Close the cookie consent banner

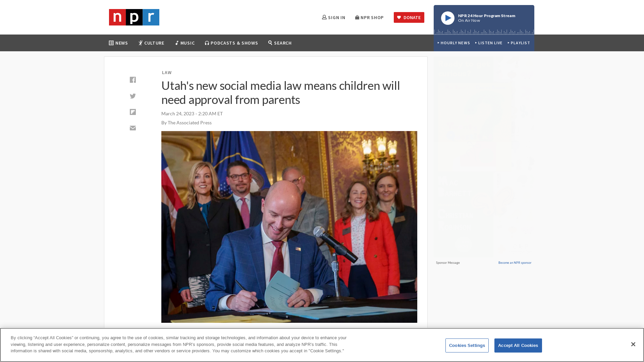pos(633,344)
